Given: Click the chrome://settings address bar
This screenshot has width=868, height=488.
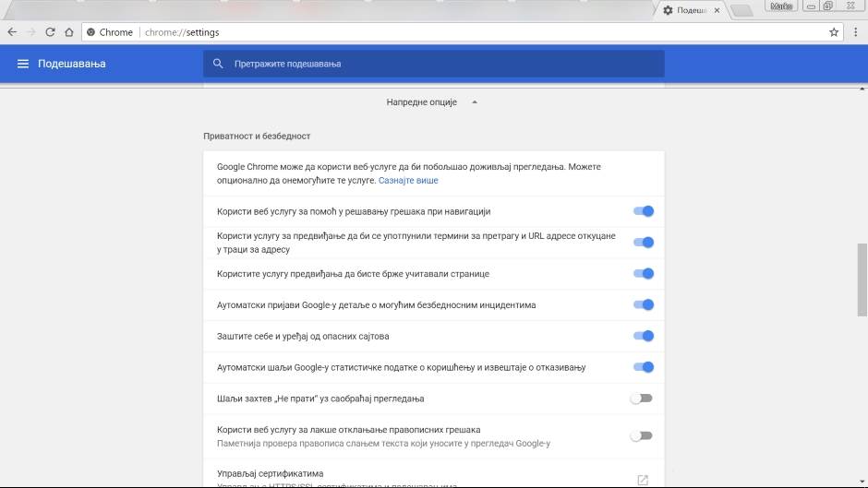Looking at the screenshot, I should point(462,32).
